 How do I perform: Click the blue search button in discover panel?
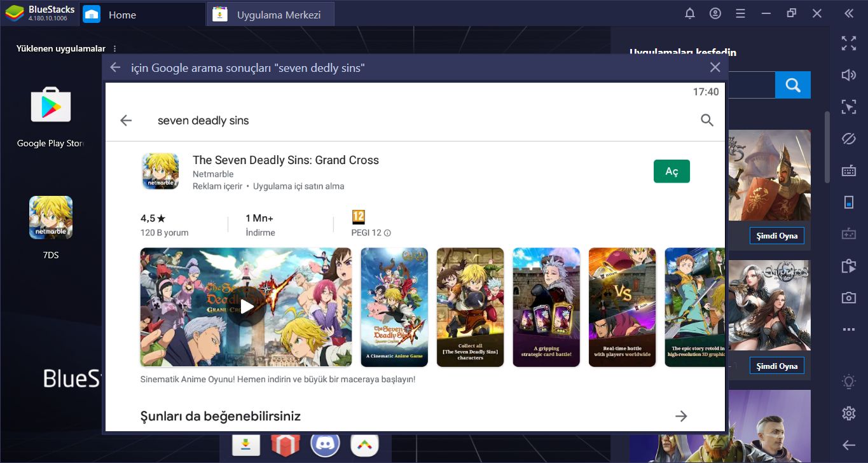(x=793, y=85)
